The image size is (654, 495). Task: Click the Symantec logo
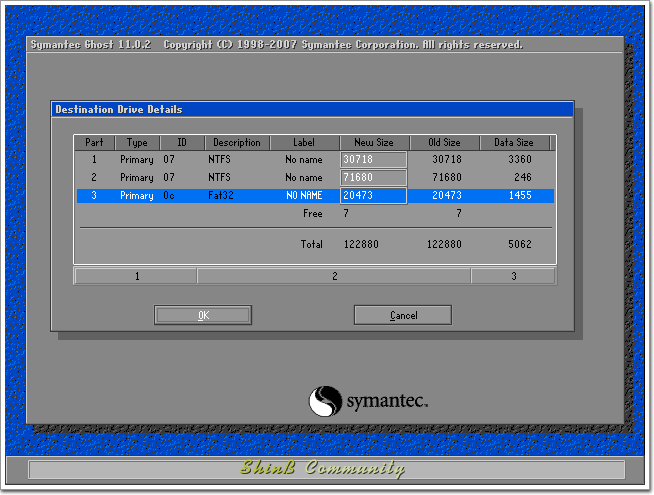[368, 401]
